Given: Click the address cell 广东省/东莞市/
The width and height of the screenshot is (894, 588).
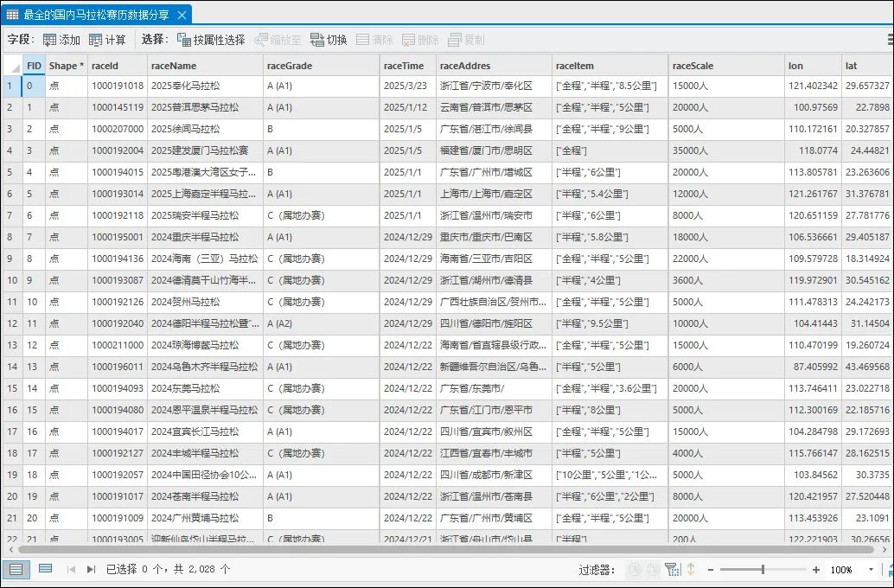Looking at the screenshot, I should tap(495, 388).
